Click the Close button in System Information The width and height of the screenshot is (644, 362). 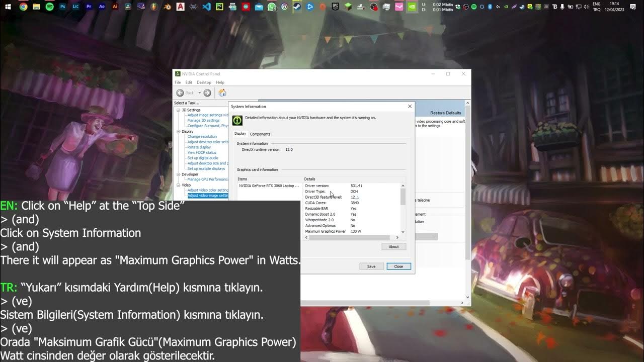[x=398, y=266]
